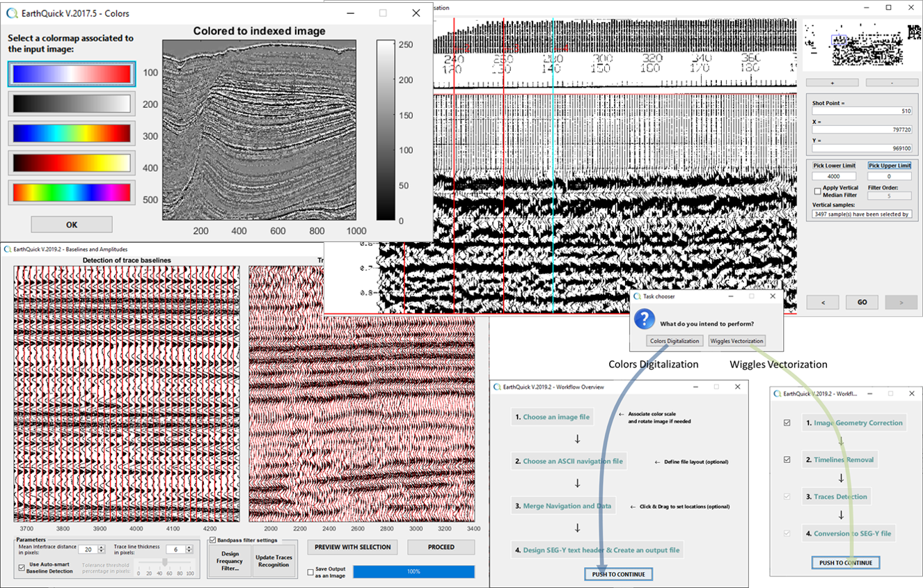
Task: Click OK in the Colors window
Action: coord(72,225)
